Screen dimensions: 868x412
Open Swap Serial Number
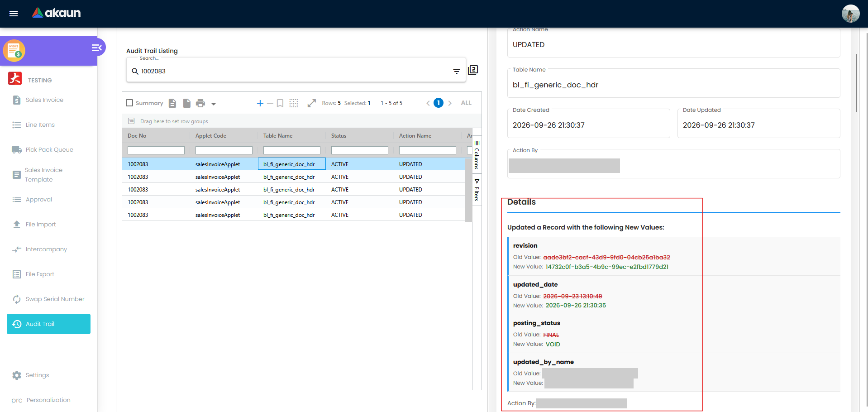click(55, 299)
